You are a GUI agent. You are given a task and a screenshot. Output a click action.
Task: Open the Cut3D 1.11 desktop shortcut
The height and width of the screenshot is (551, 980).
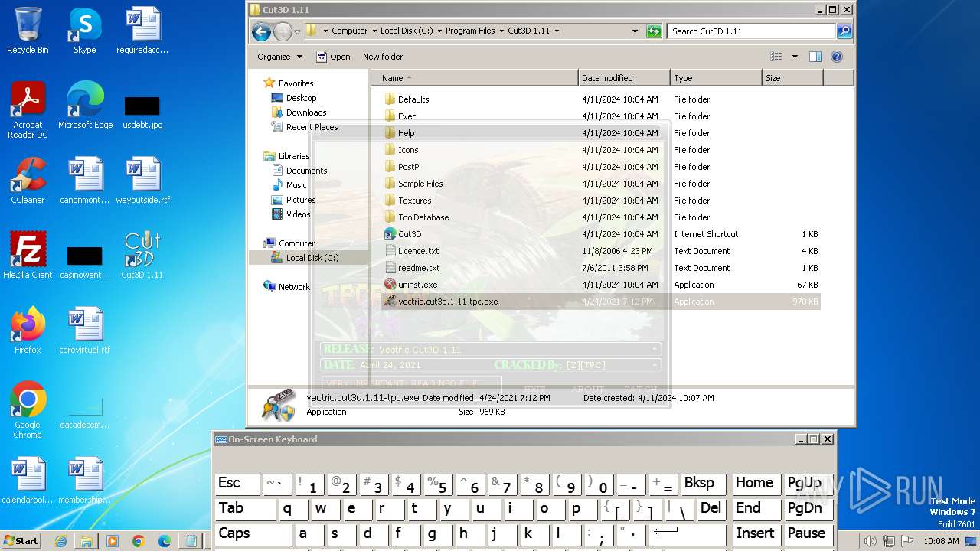click(x=142, y=256)
